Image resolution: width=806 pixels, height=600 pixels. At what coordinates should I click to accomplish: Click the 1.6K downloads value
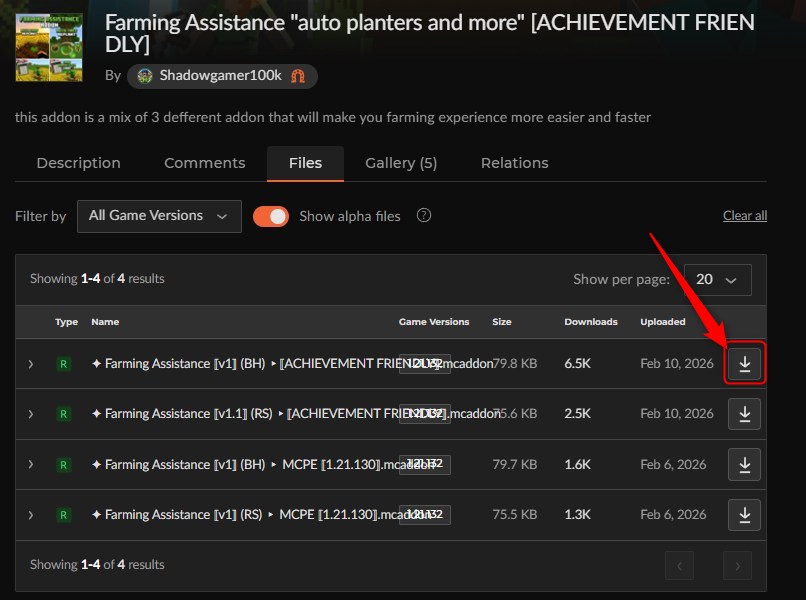tap(577, 464)
